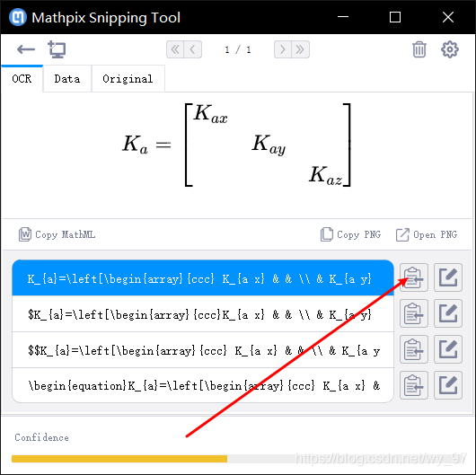This screenshot has height=475, width=476.
Task: Delete the current snip with trash icon
Action: (419, 49)
